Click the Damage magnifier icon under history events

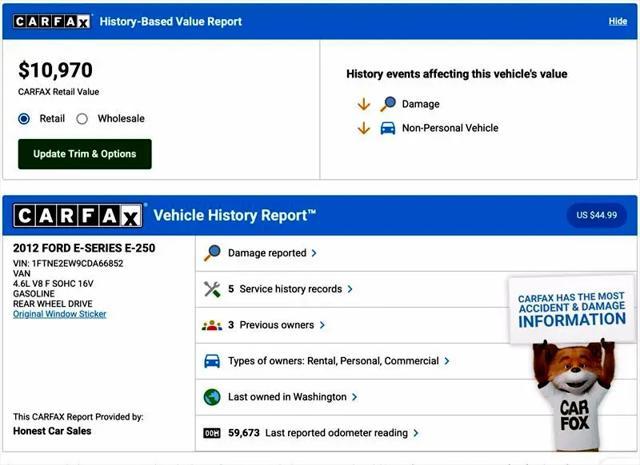click(x=388, y=104)
